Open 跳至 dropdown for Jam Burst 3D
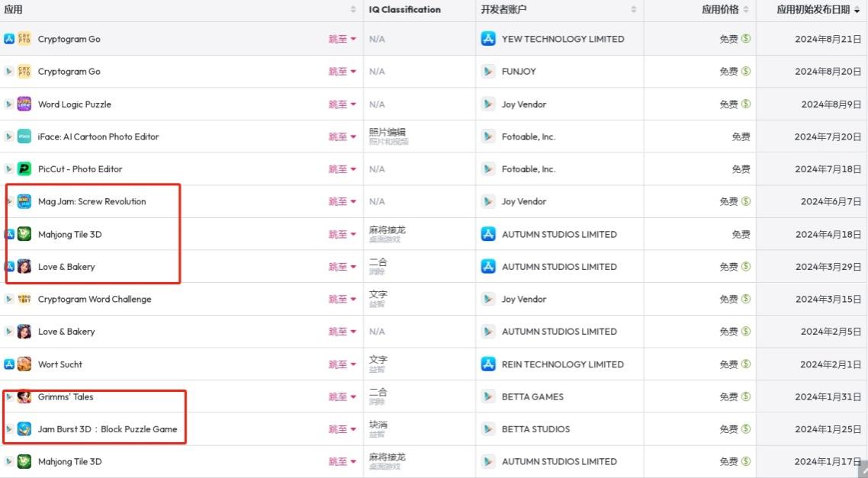Viewport: 868px width, 478px height. [342, 428]
